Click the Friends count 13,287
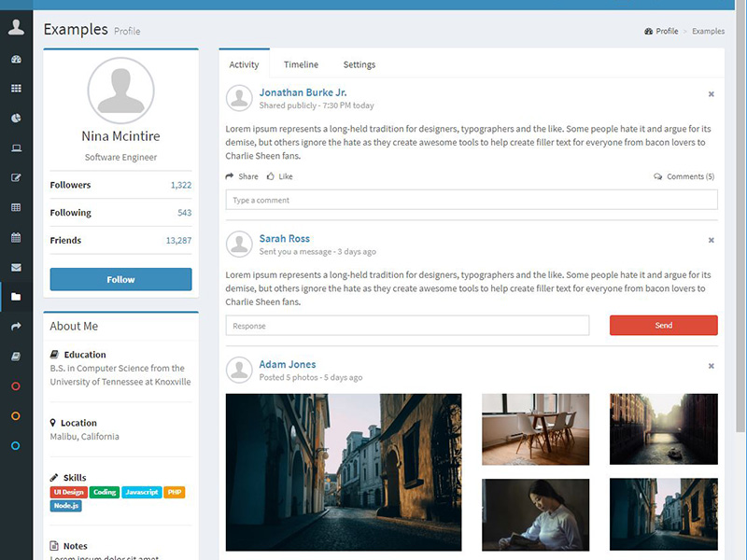The image size is (747, 560). [178, 241]
